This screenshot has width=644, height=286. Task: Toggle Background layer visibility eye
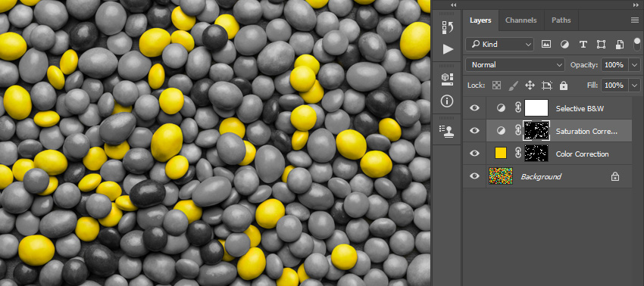[474, 176]
